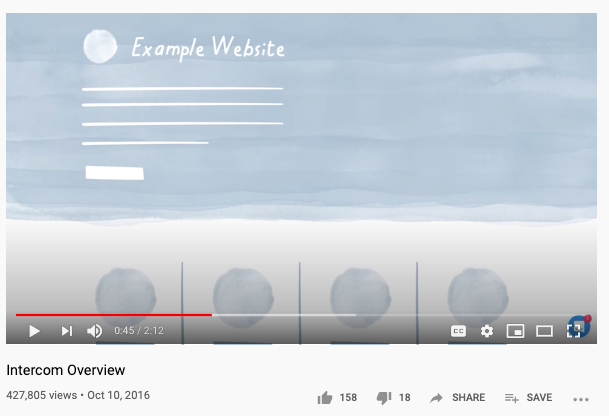Skip to the next video
This screenshot has height=416, width=609.
click(67, 331)
